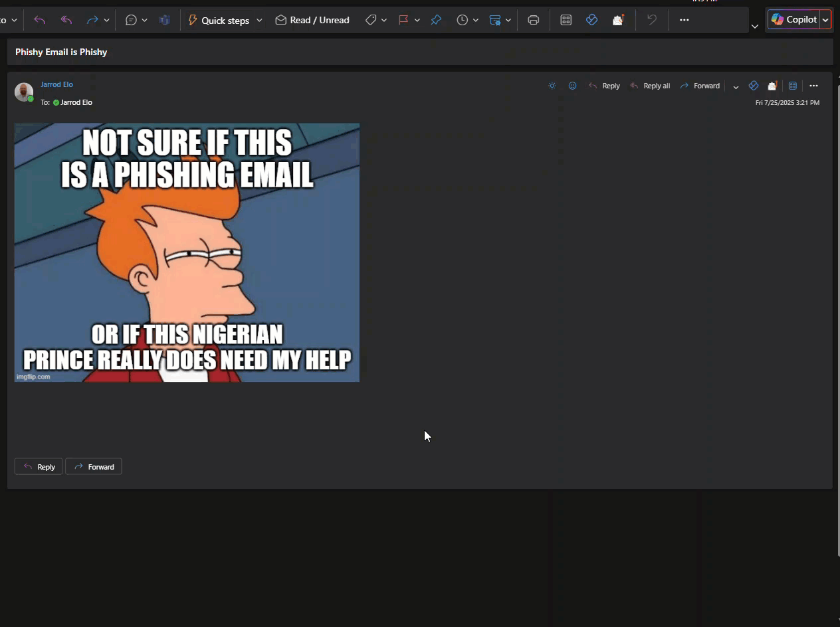840x627 pixels.
Task: Open the toolbar more options ellipsis
Action: point(684,21)
